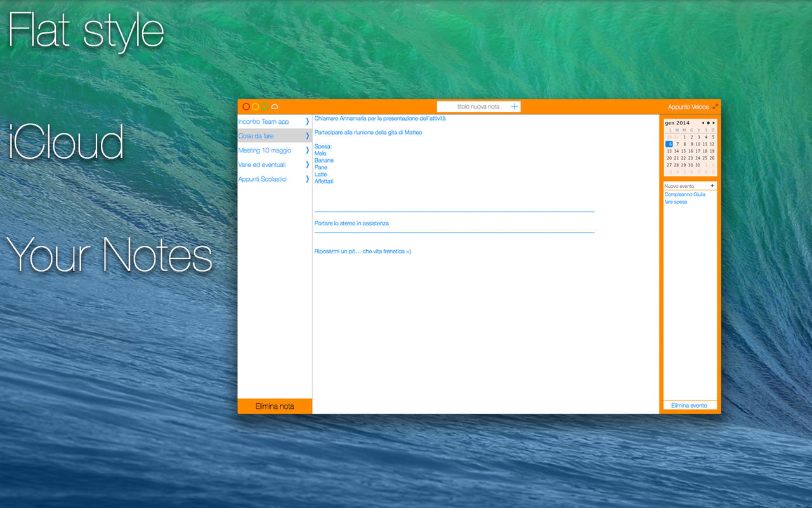Click the word Banane in the note
Screen dimensions: 812x508
tap(324, 161)
